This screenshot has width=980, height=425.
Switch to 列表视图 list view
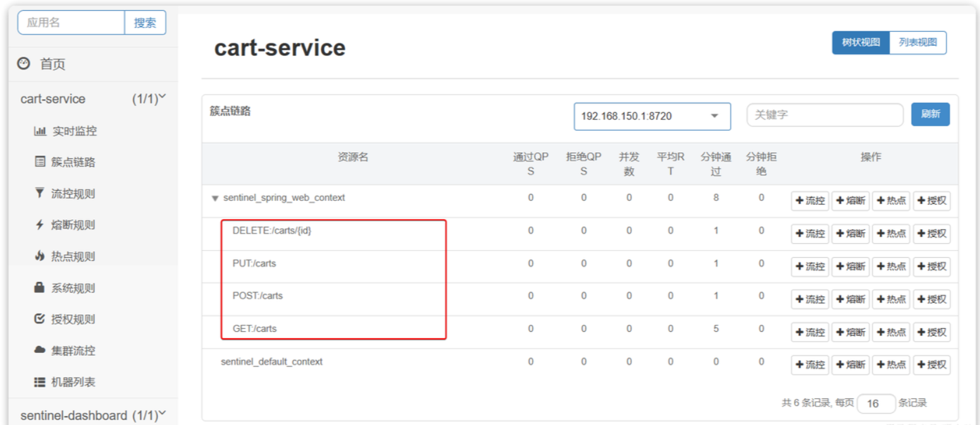point(917,43)
